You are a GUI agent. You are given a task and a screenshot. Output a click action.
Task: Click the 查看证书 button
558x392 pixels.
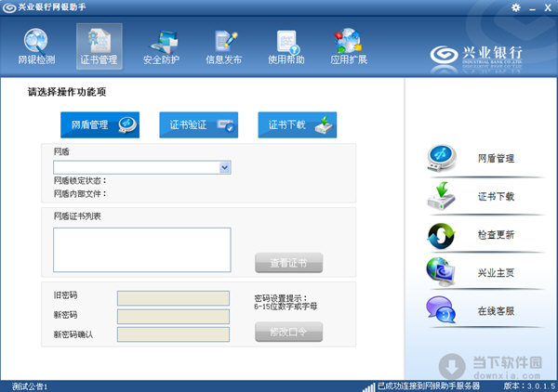[x=288, y=263]
